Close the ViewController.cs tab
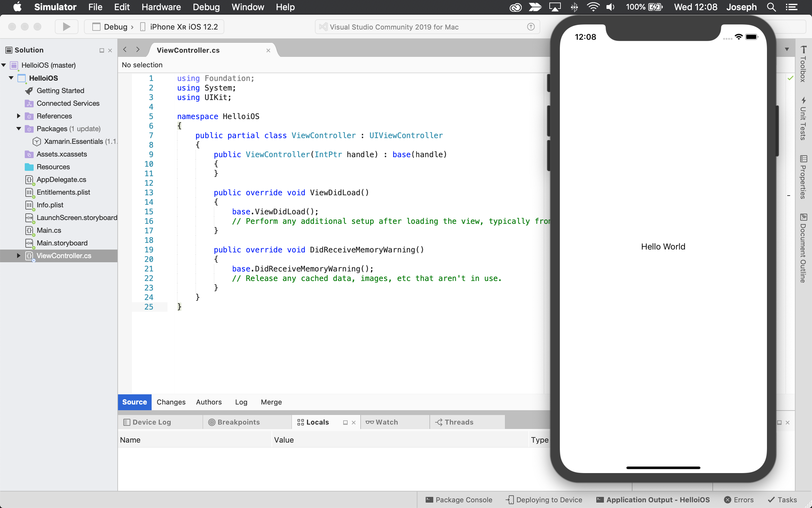Screen dimensions: 812x508 coord(268,50)
